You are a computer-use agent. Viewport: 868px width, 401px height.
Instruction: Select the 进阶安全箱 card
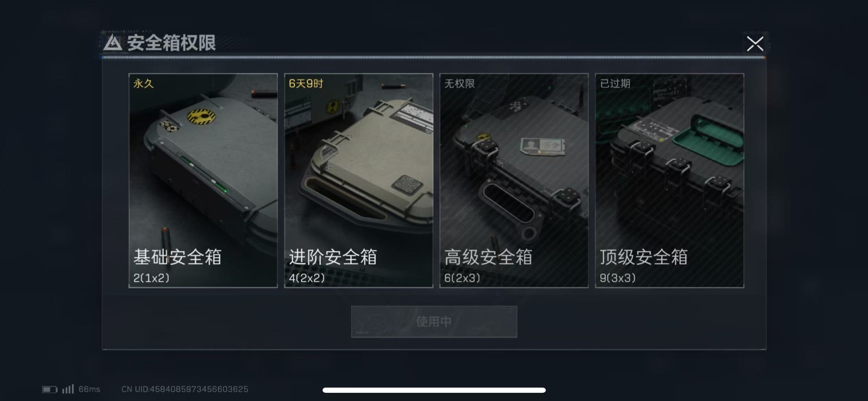(x=358, y=180)
